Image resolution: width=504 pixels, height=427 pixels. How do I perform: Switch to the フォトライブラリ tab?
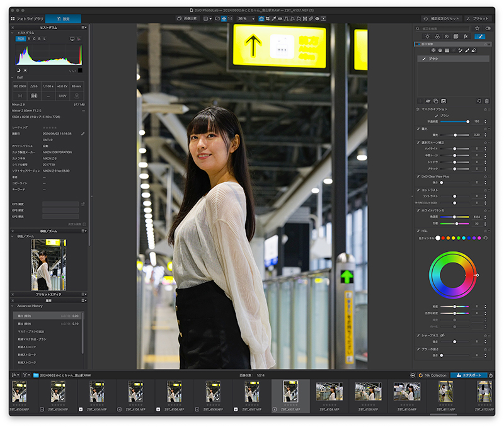[x=27, y=19]
